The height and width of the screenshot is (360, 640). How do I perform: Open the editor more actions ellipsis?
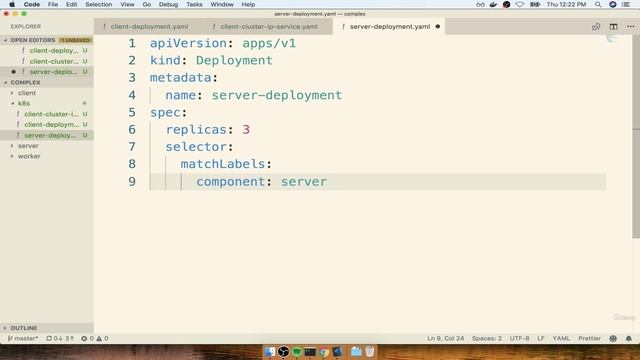coord(631,27)
